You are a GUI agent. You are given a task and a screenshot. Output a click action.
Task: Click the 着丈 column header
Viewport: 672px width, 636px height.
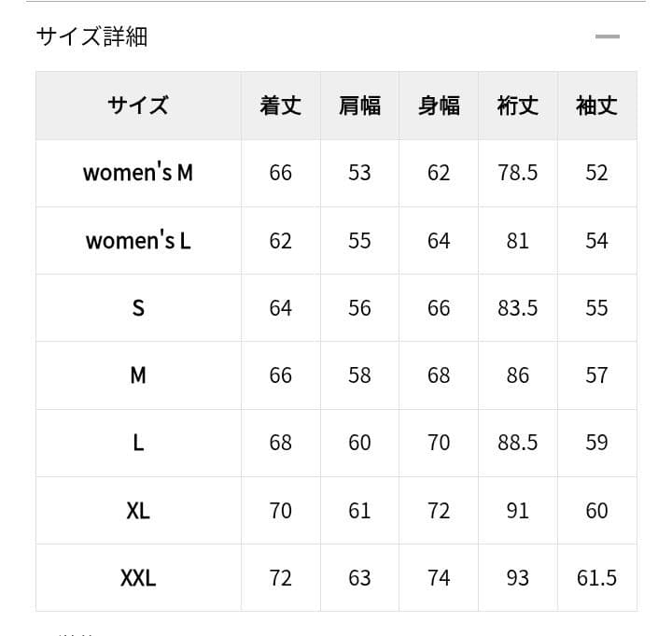[x=280, y=106]
